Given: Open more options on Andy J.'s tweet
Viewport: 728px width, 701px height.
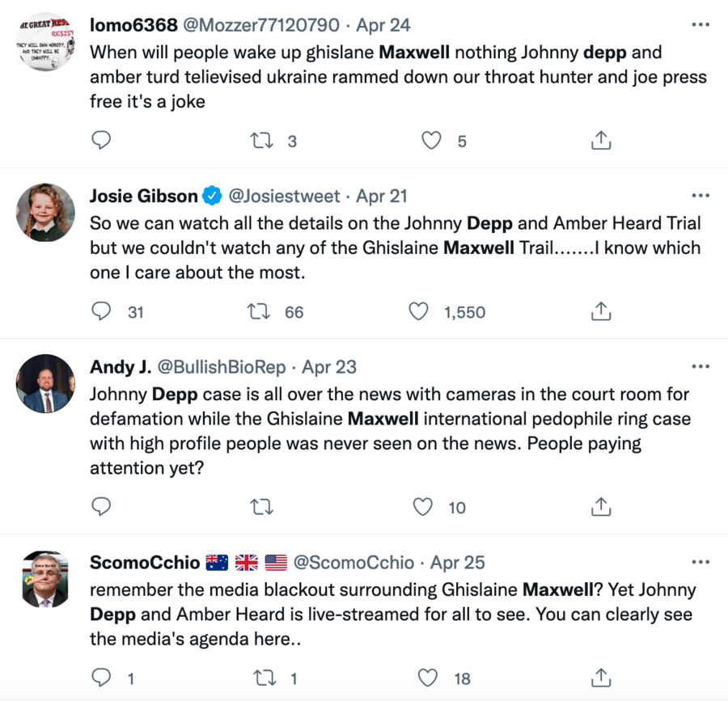Looking at the screenshot, I should click(x=700, y=367).
